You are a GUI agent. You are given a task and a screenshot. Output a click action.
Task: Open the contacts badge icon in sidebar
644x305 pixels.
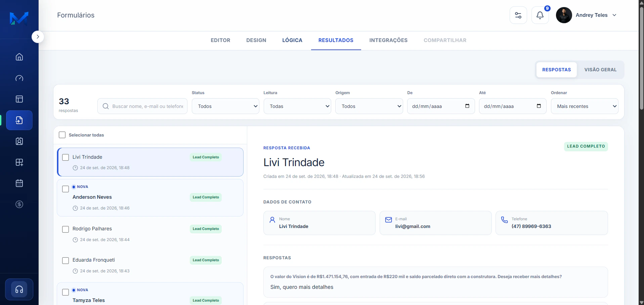(19, 141)
